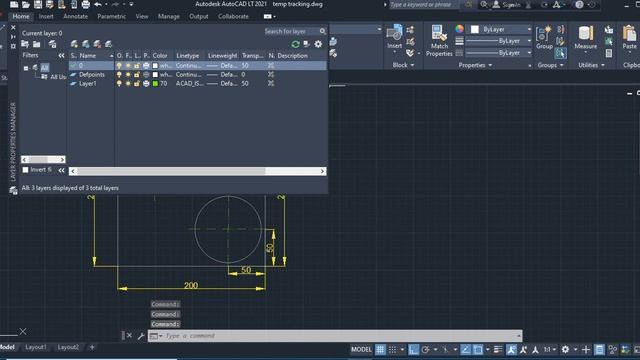Click the Layer Manager auto-hide icon
Viewport: 640px width, 360px height.
point(13,37)
